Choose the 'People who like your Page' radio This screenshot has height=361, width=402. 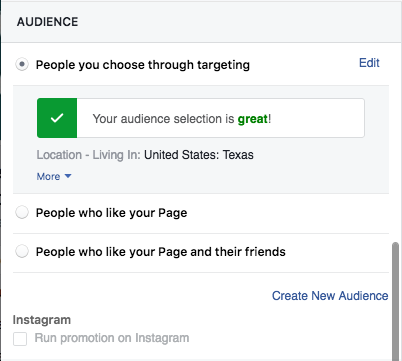coord(22,212)
